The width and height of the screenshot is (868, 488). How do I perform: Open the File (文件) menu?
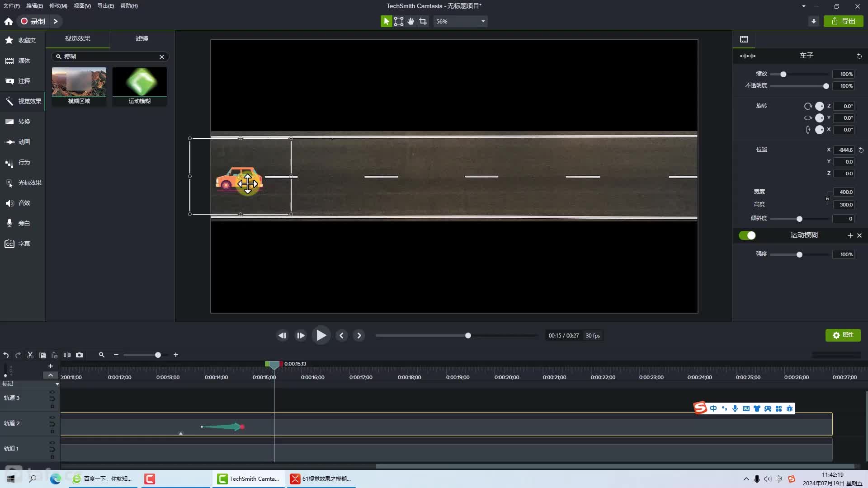tap(12, 6)
